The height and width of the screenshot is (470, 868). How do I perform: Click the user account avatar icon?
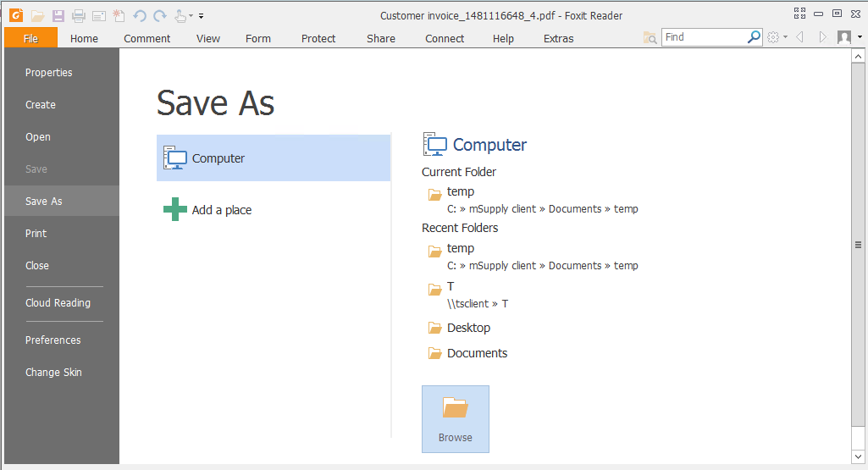coord(844,37)
